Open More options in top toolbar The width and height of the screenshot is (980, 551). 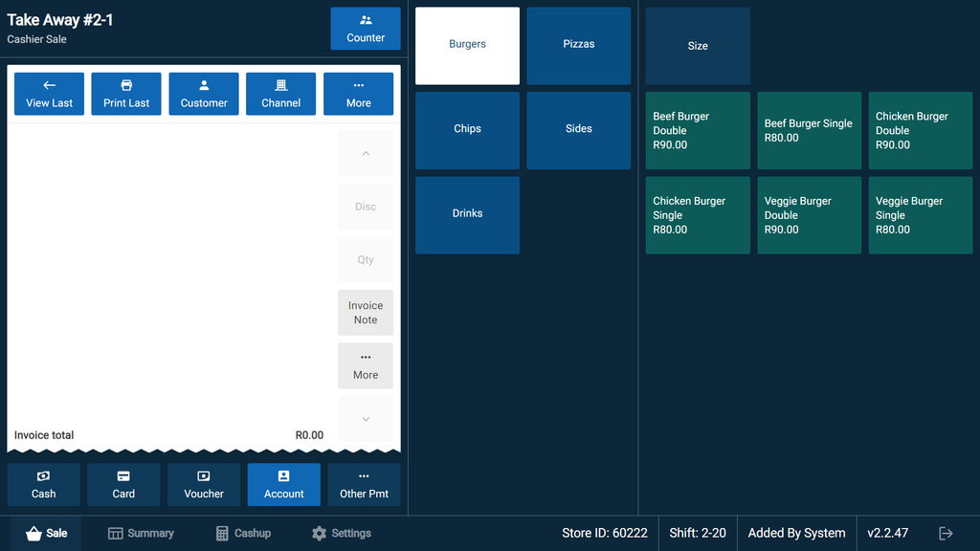358,94
